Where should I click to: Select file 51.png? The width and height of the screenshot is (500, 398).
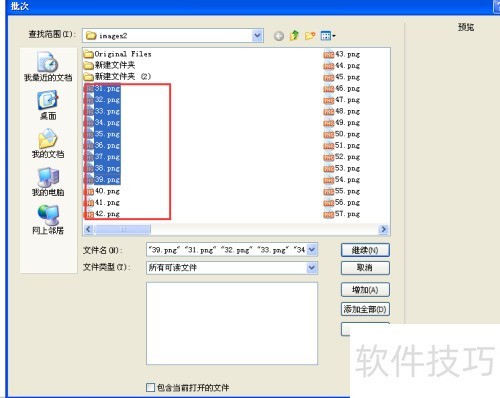(342, 146)
